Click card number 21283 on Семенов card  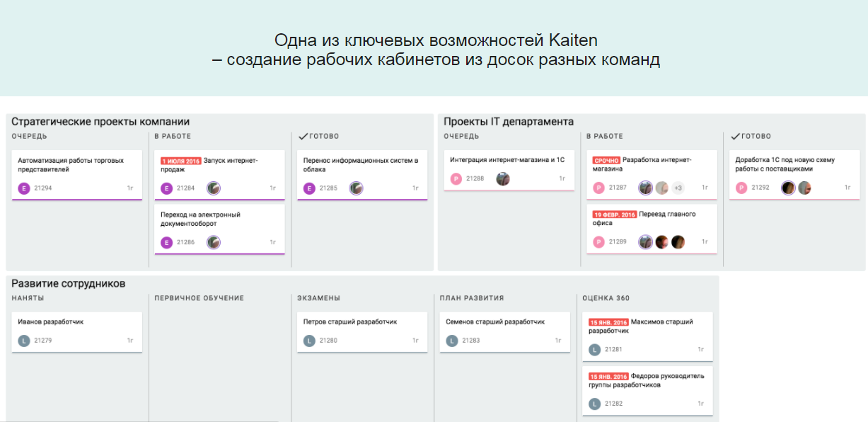click(x=472, y=340)
